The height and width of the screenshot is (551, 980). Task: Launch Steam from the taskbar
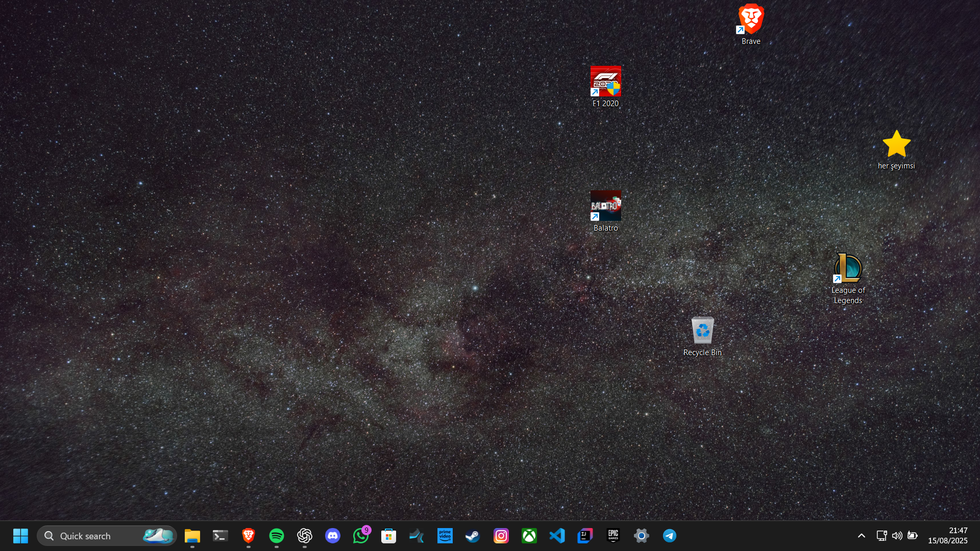[473, 536]
